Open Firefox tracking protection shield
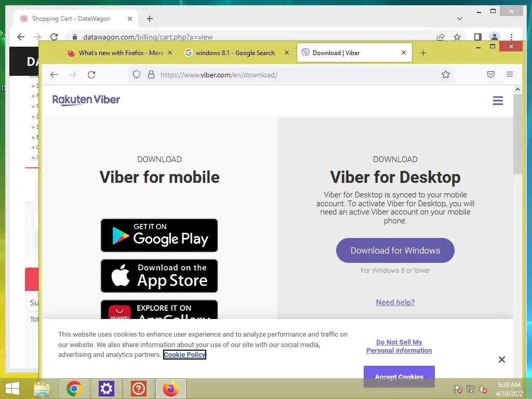 point(137,75)
